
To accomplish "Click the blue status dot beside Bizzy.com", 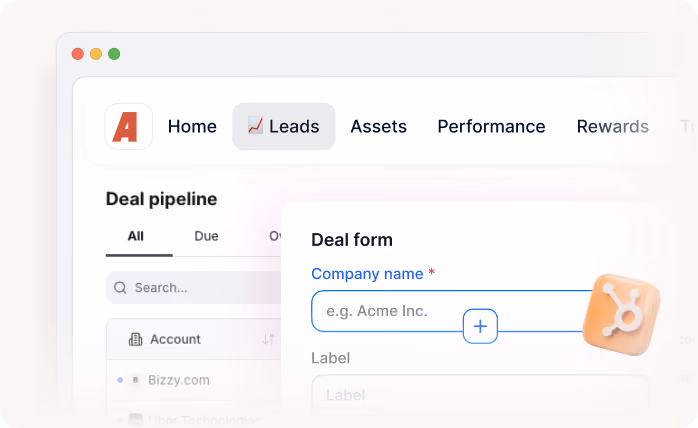I will (120, 380).
